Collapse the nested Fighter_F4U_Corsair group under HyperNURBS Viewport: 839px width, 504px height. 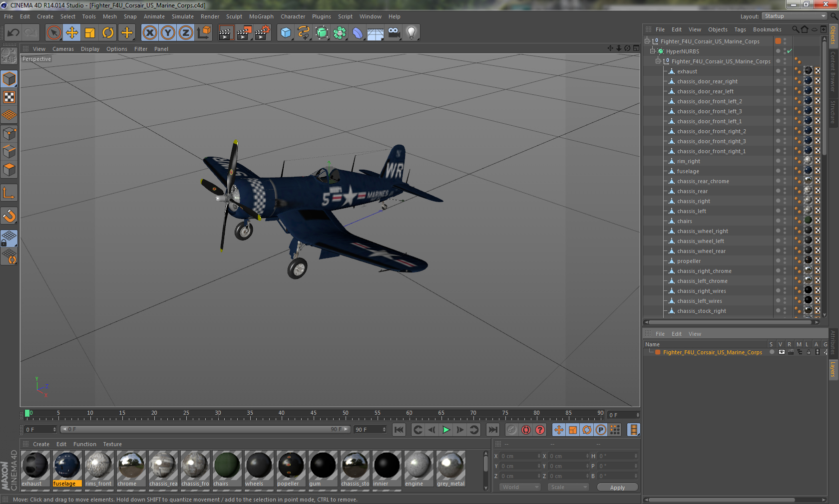tap(658, 61)
